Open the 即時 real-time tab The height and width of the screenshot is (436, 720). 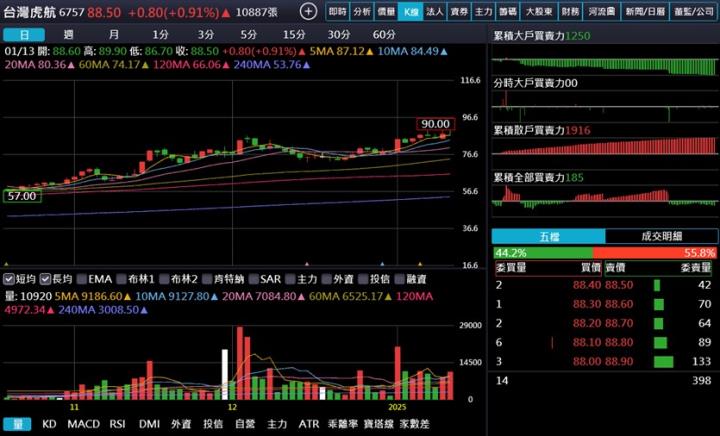[338, 12]
